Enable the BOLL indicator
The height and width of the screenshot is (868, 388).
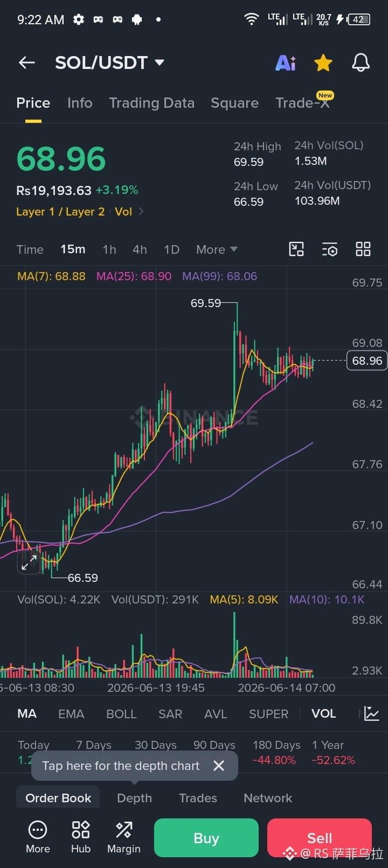point(121,714)
